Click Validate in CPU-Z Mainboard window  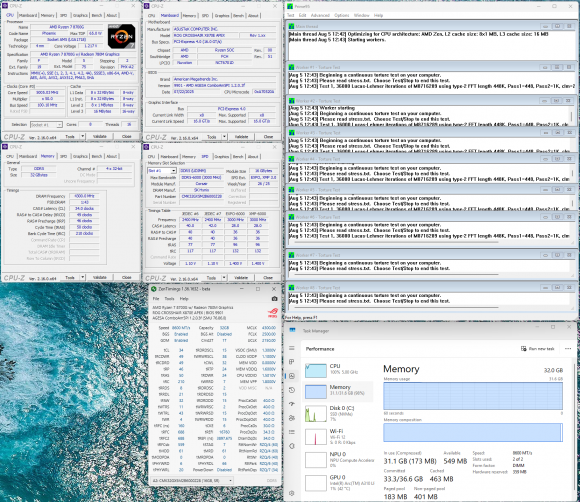tap(241, 137)
